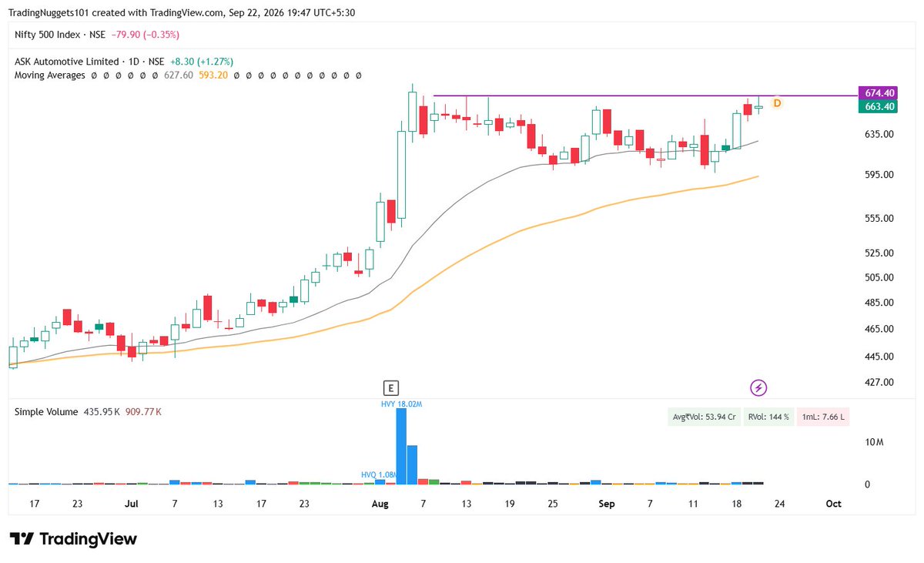The height and width of the screenshot is (563, 924).
Task: Click the HVY 18.02M volume label
Action: 400,403
